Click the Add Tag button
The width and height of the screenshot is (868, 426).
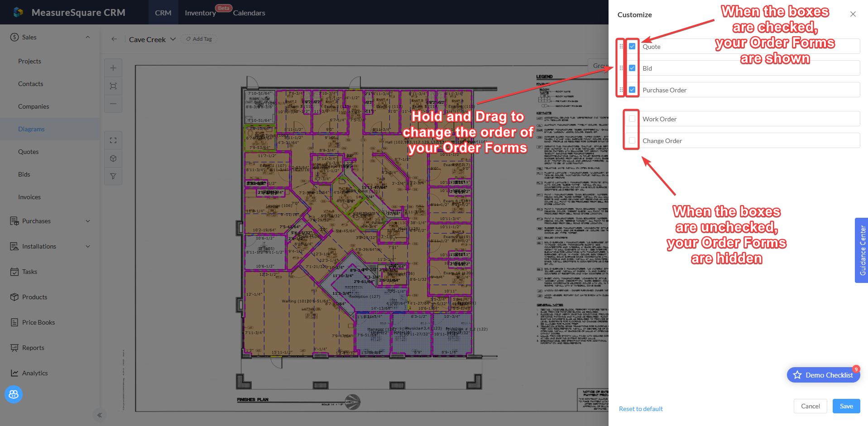click(x=199, y=39)
